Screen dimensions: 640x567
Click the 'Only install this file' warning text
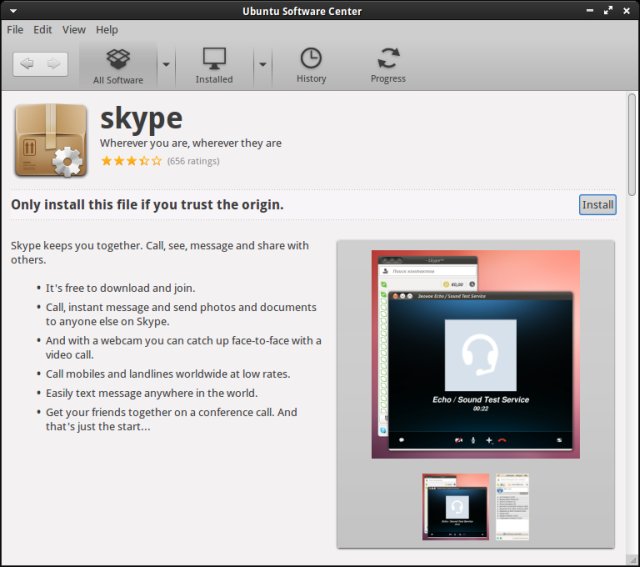coord(147,205)
